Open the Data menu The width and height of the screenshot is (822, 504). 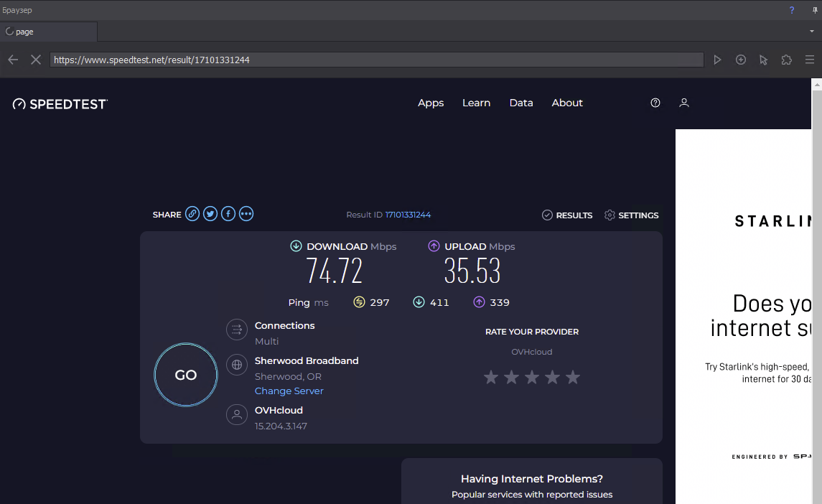click(x=521, y=103)
